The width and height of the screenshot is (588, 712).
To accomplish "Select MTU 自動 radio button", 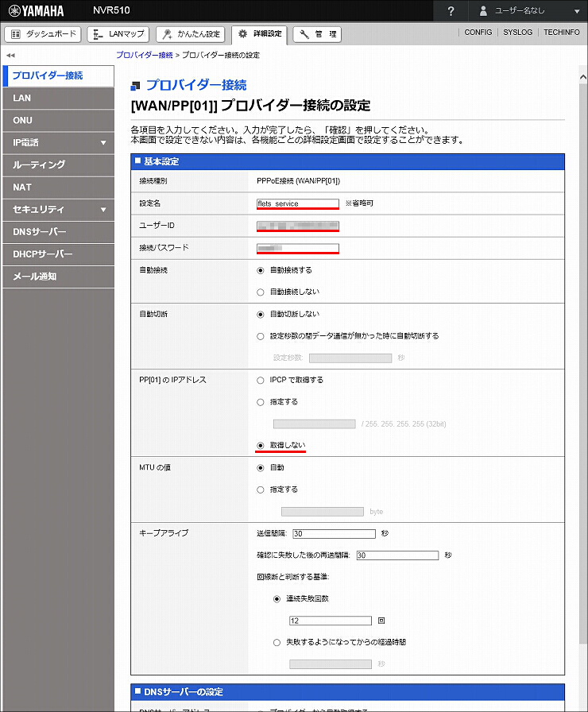I will (260, 468).
